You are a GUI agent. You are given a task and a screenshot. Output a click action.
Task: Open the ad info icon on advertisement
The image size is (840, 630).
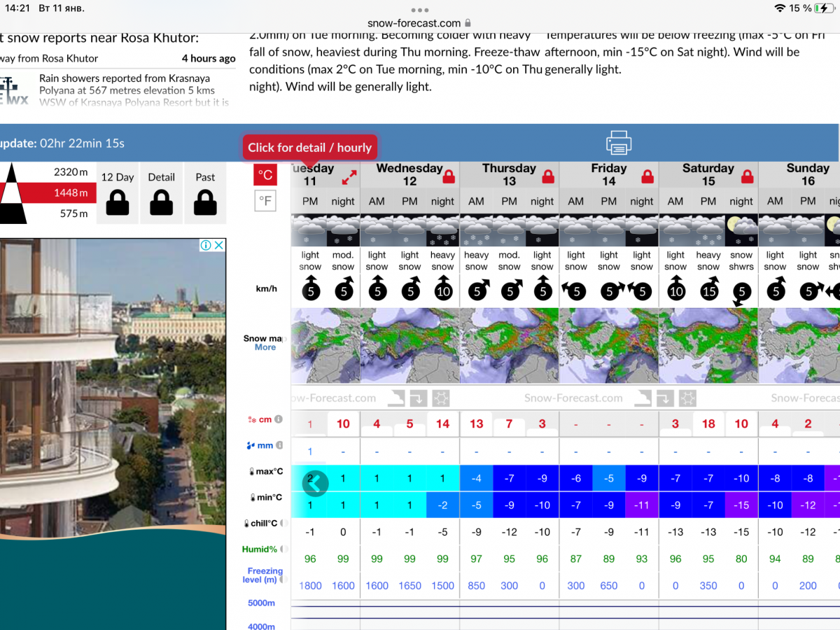pyautogui.click(x=206, y=245)
